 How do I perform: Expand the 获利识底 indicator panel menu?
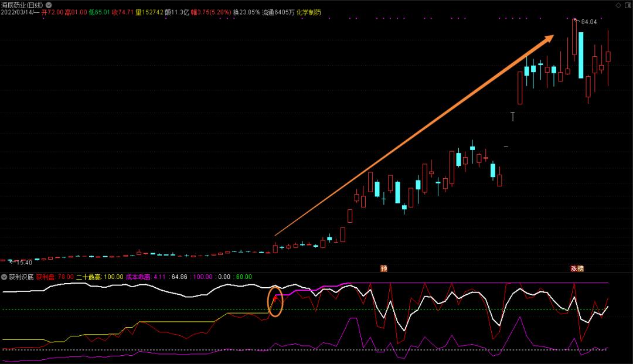pyautogui.click(x=4, y=276)
